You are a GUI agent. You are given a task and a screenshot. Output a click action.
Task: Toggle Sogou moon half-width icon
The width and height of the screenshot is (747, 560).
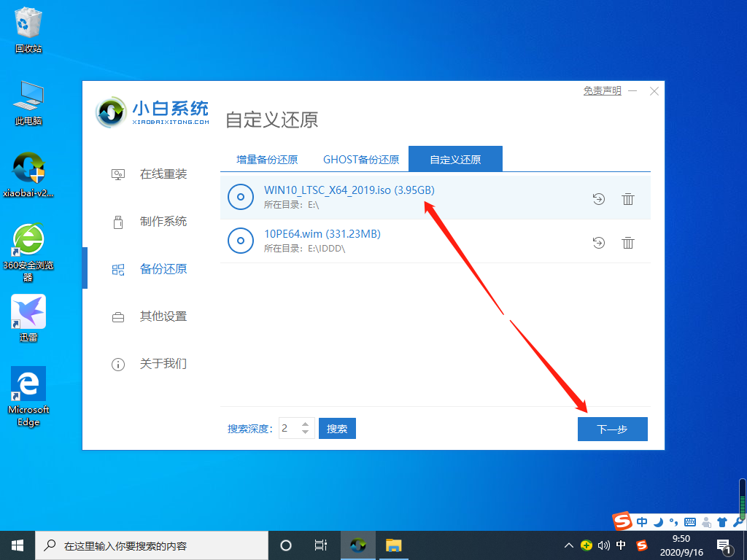point(659,522)
